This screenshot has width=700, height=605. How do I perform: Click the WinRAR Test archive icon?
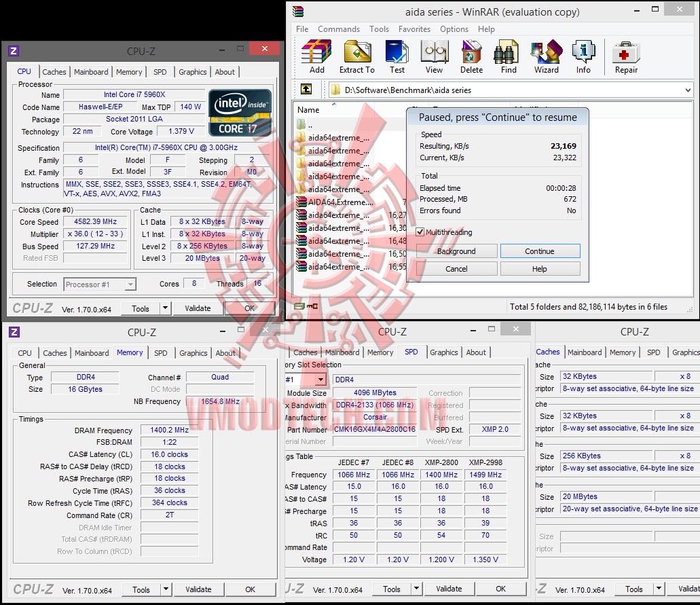397,51
